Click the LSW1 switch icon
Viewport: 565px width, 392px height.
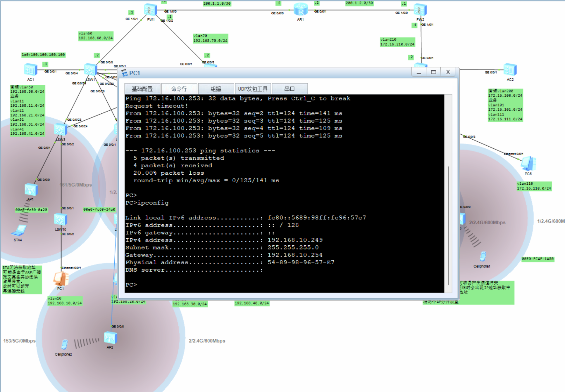[90, 70]
